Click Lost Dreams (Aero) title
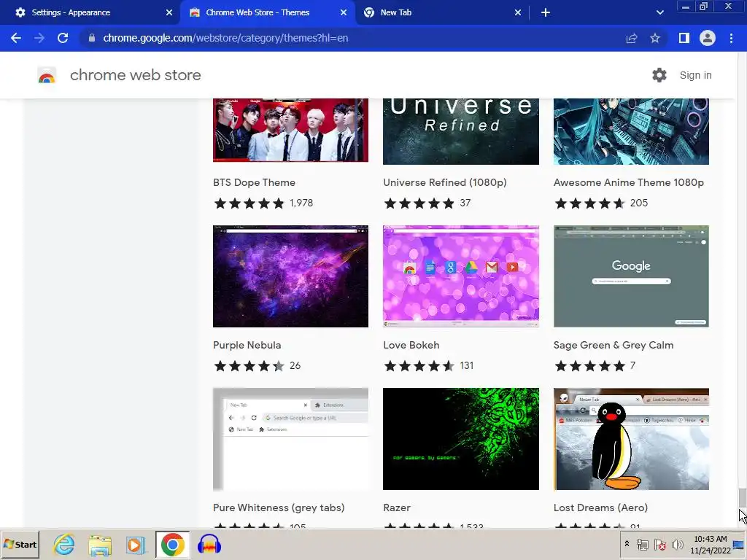Viewport: 747px width, 560px height. (600, 507)
